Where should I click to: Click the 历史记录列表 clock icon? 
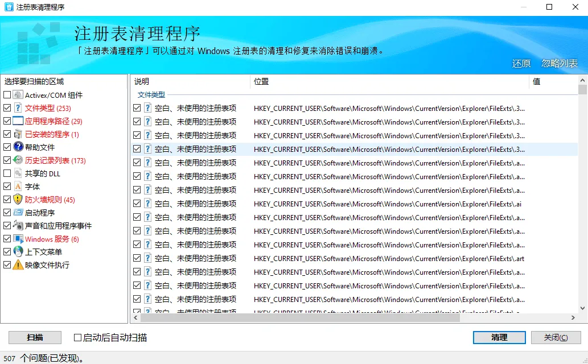[18, 160]
